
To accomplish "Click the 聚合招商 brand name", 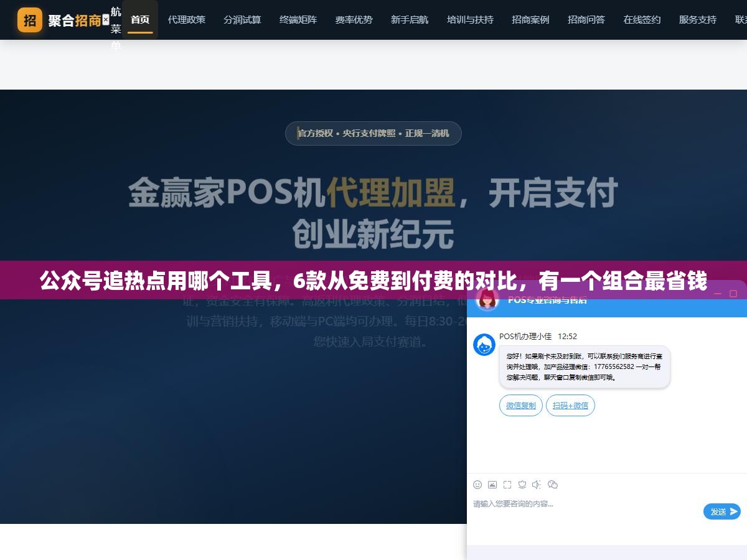I will [x=74, y=21].
